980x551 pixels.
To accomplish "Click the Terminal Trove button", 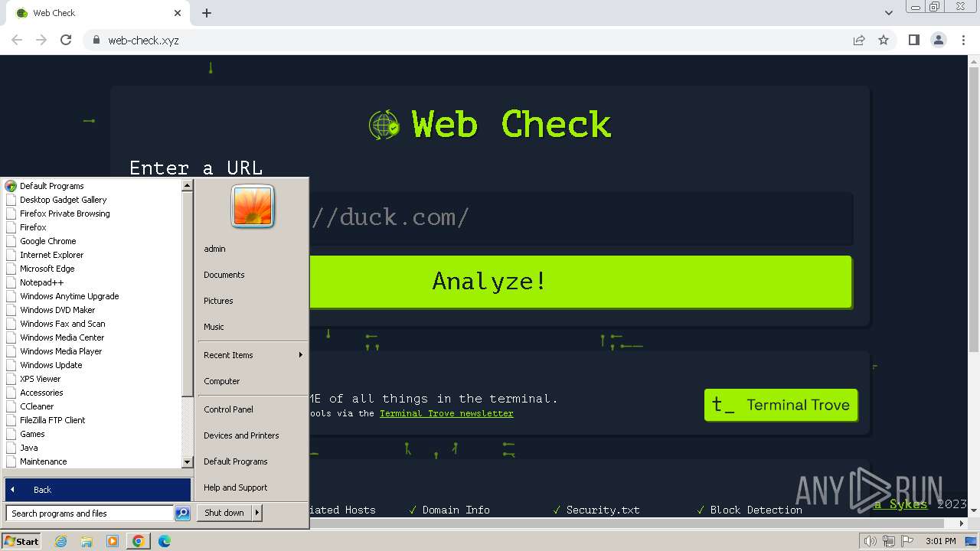I will pos(781,405).
